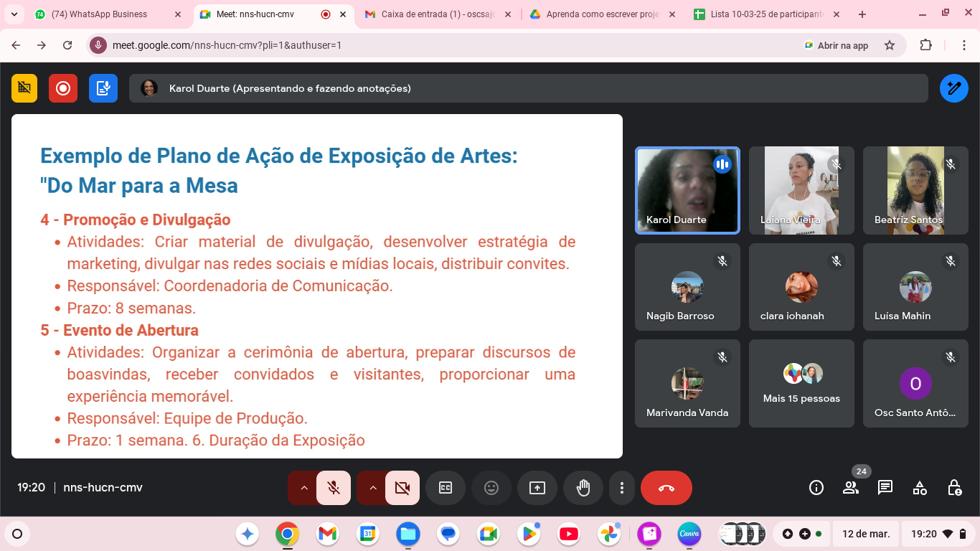Switch to the WhatsApp Business tab
The height and width of the screenshot is (551, 980).
pyautogui.click(x=99, y=14)
